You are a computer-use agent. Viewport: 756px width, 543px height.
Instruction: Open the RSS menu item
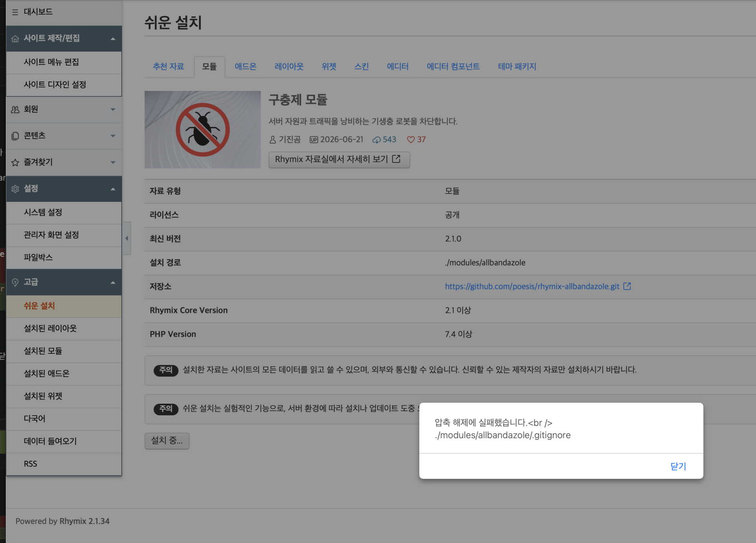[64, 464]
